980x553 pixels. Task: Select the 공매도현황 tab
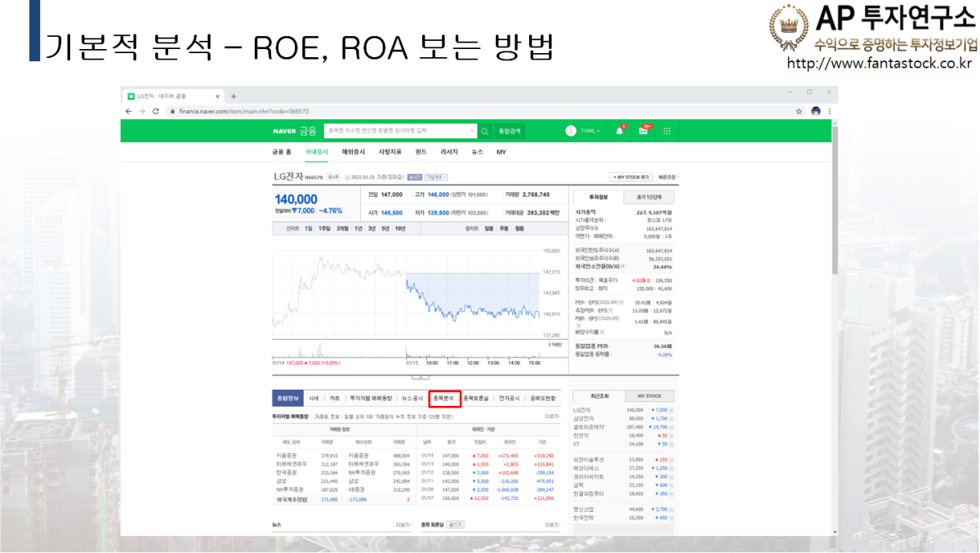[x=542, y=398]
